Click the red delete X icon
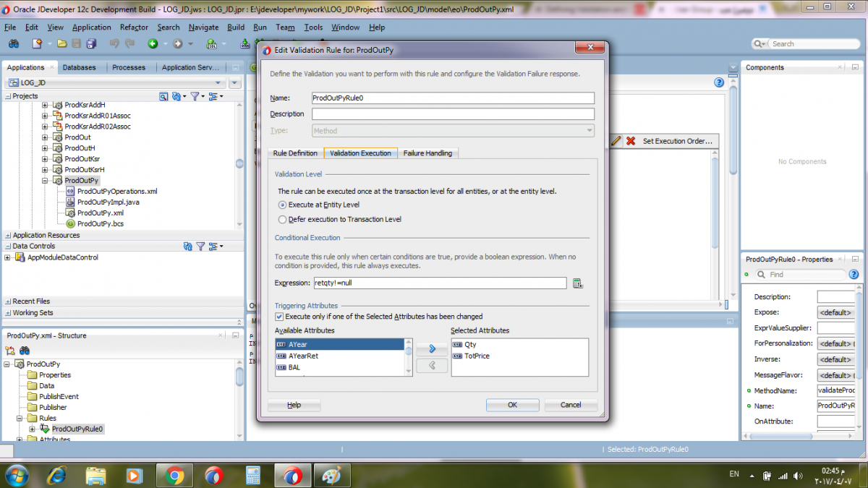Screen dimensions: 868x488 pos(631,141)
